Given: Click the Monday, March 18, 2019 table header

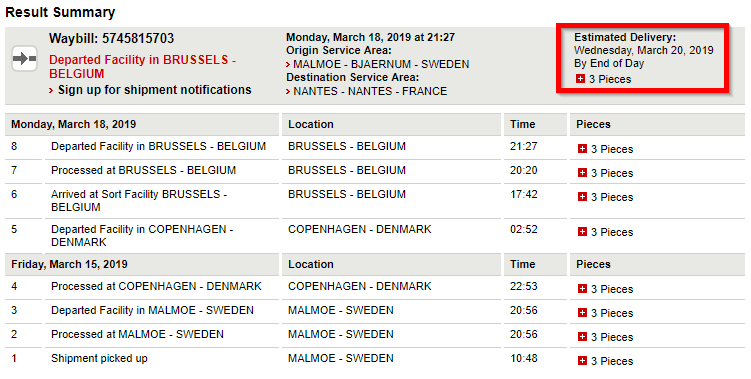Looking at the screenshot, I should [74, 125].
